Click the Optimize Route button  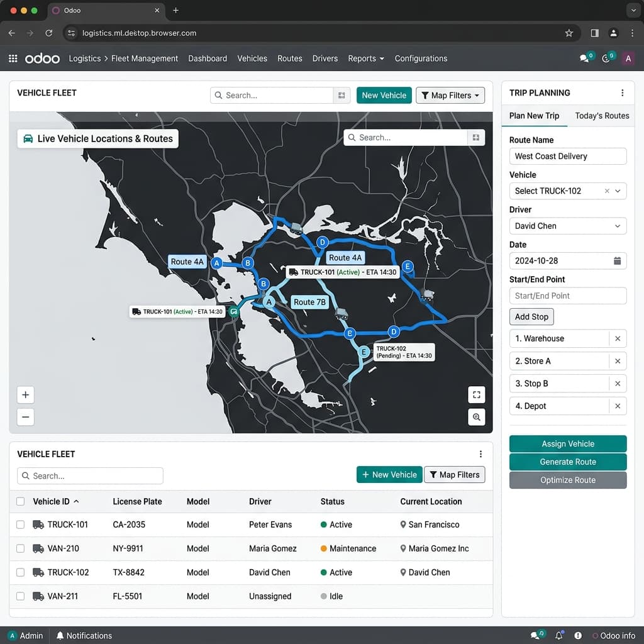coord(568,480)
